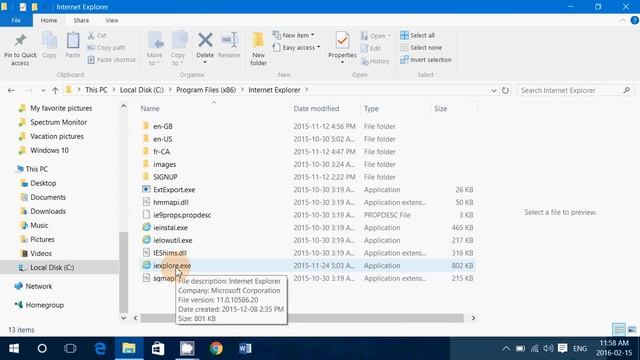Open the New item dropdown

point(293,36)
